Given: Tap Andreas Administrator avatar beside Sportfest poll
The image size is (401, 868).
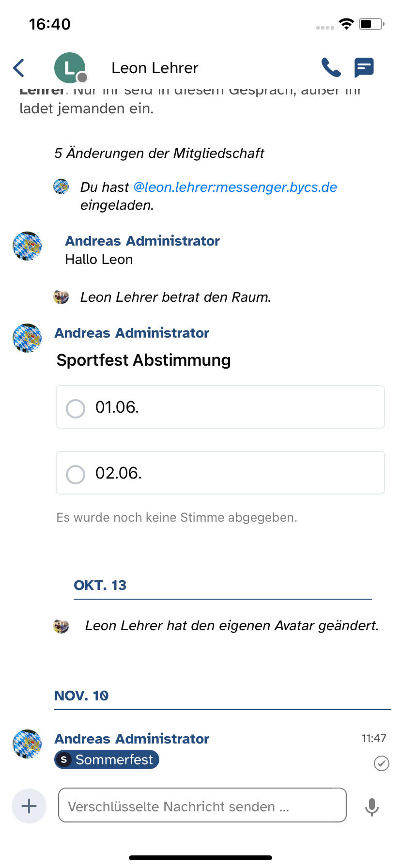Looking at the screenshot, I should pos(27,338).
